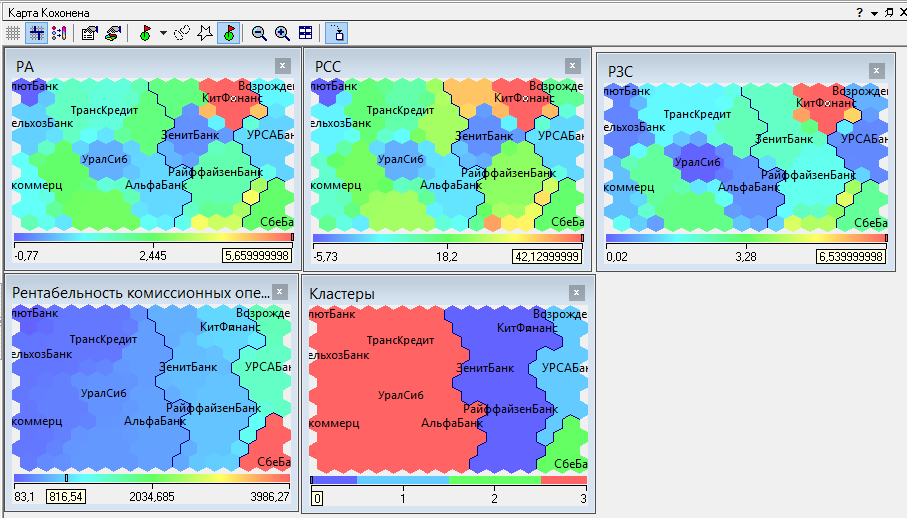This screenshot has width=907, height=518.
Task: Close the Кластеры map panel
Action: (576, 293)
